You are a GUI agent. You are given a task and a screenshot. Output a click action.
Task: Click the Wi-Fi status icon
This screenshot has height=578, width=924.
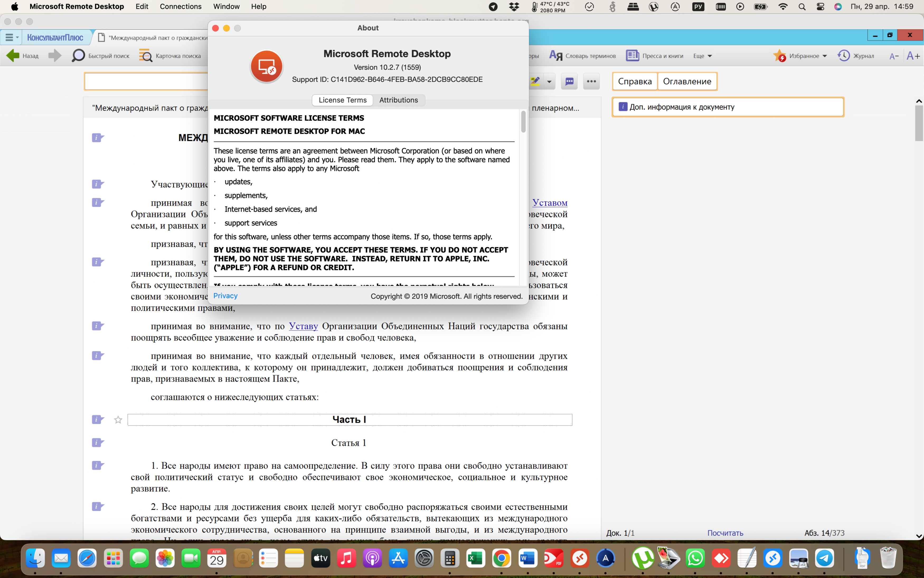[x=783, y=7]
